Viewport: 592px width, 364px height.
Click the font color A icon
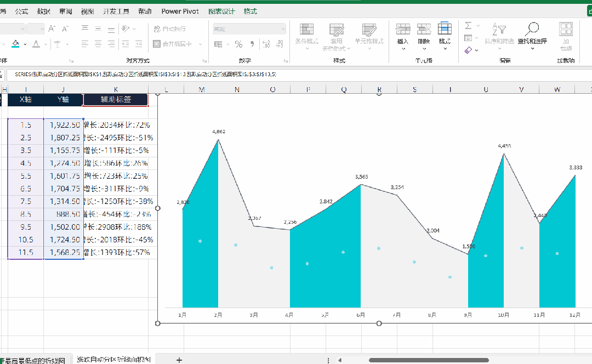(x=36, y=44)
